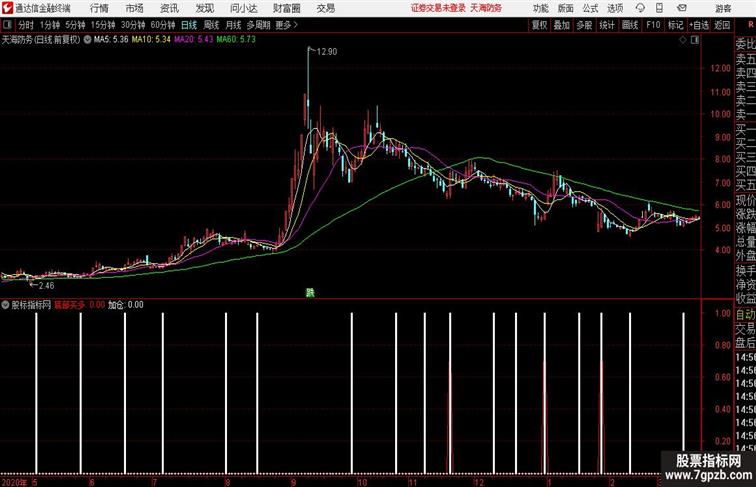
Task: Add stock with +自选 button
Action: [x=699, y=25]
